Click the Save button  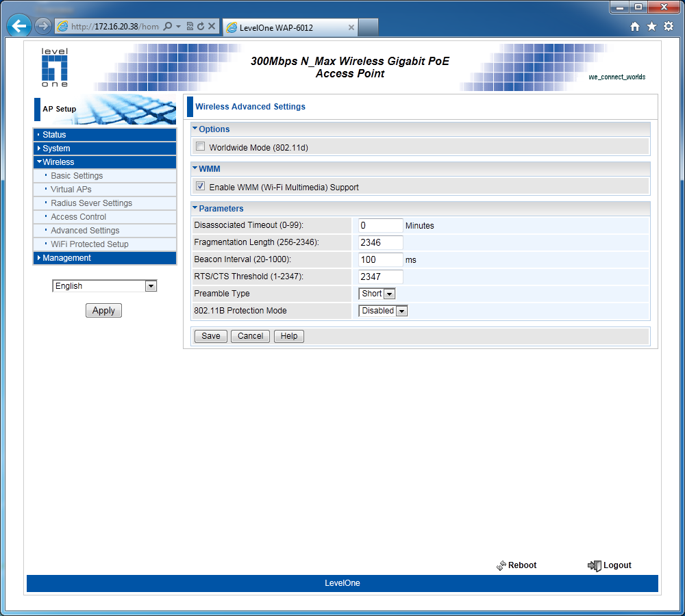[x=210, y=336]
